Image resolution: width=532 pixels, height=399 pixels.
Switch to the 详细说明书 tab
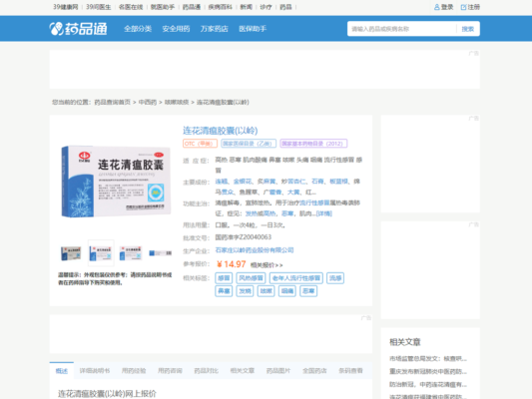click(95, 371)
